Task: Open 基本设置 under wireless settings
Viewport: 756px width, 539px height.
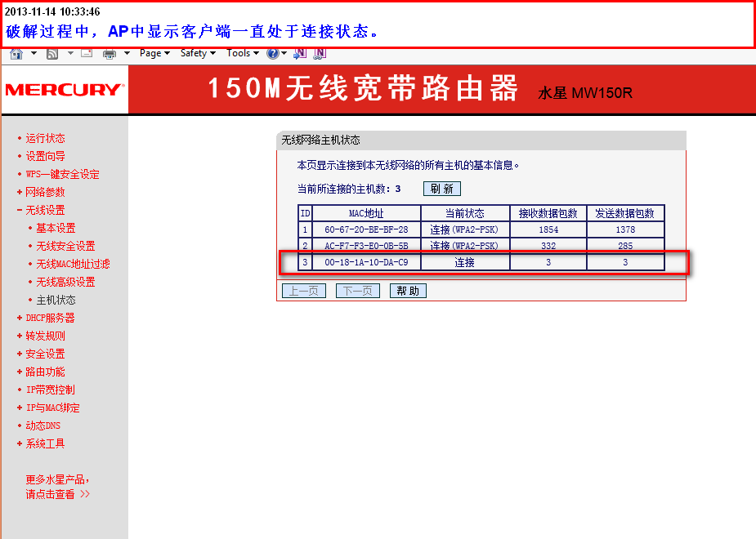Action: 56,228
